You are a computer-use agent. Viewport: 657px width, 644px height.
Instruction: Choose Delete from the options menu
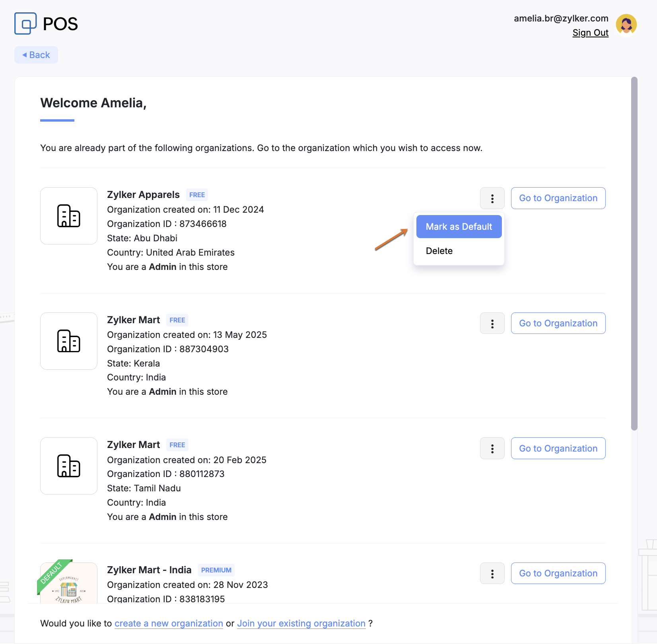[x=439, y=251]
